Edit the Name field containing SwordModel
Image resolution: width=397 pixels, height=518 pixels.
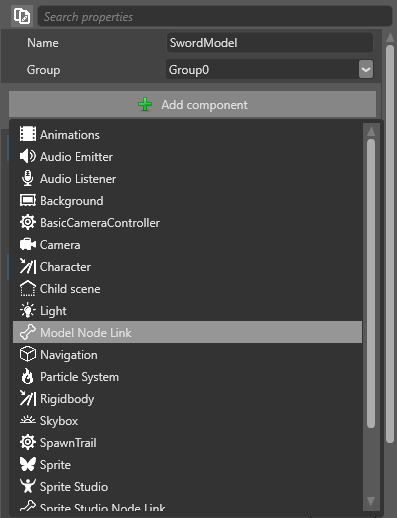coord(270,43)
